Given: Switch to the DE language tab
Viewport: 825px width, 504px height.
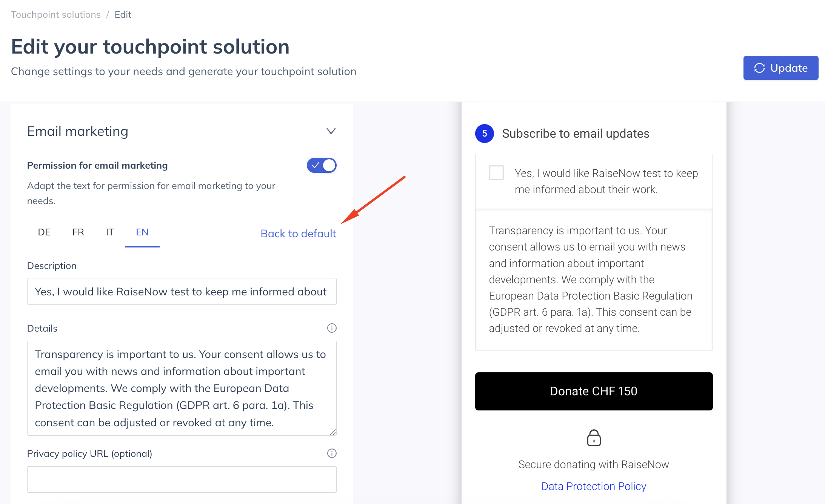Looking at the screenshot, I should click(x=44, y=232).
